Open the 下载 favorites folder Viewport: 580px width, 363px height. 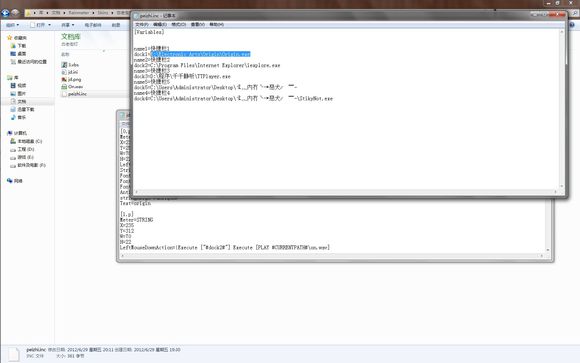18,46
